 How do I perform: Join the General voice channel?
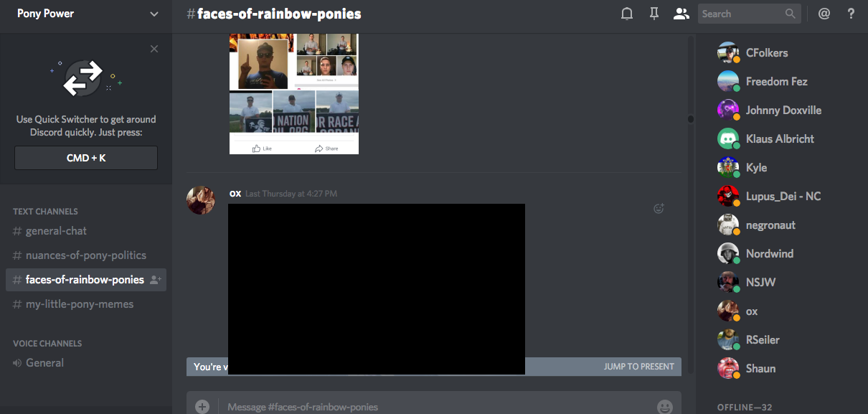point(44,363)
